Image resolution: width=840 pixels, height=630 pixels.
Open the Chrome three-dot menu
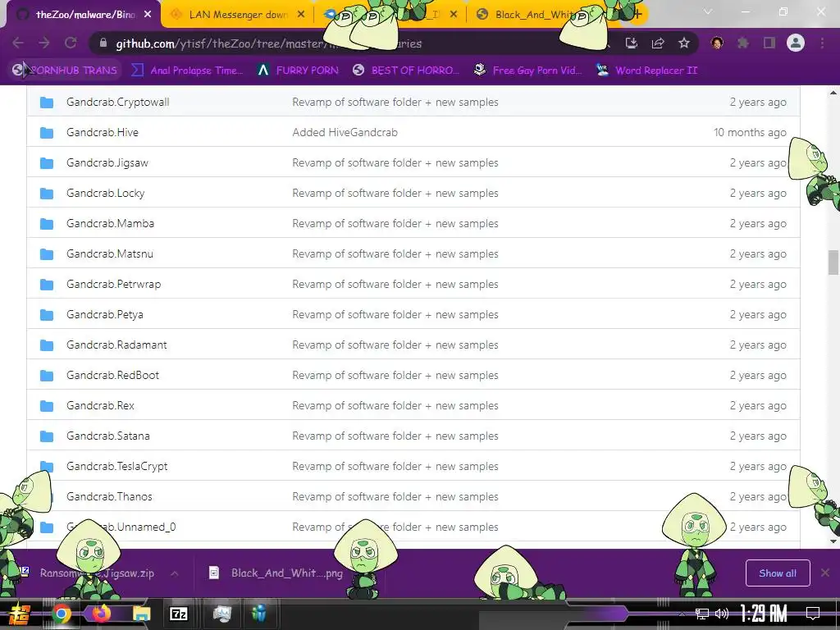[822, 43]
